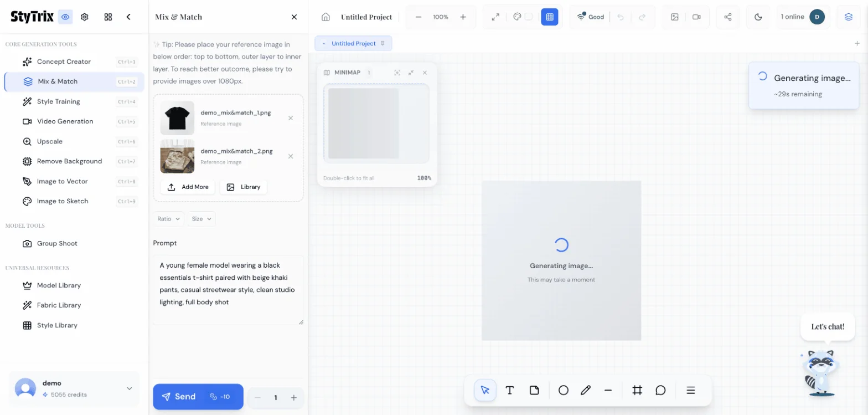Click into the Prompt text area
Screen dimensions: 868x415
(x=228, y=289)
